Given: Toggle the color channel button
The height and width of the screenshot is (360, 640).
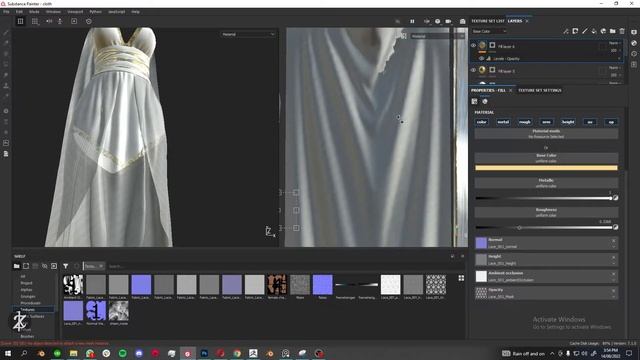Looking at the screenshot, I should (x=482, y=122).
